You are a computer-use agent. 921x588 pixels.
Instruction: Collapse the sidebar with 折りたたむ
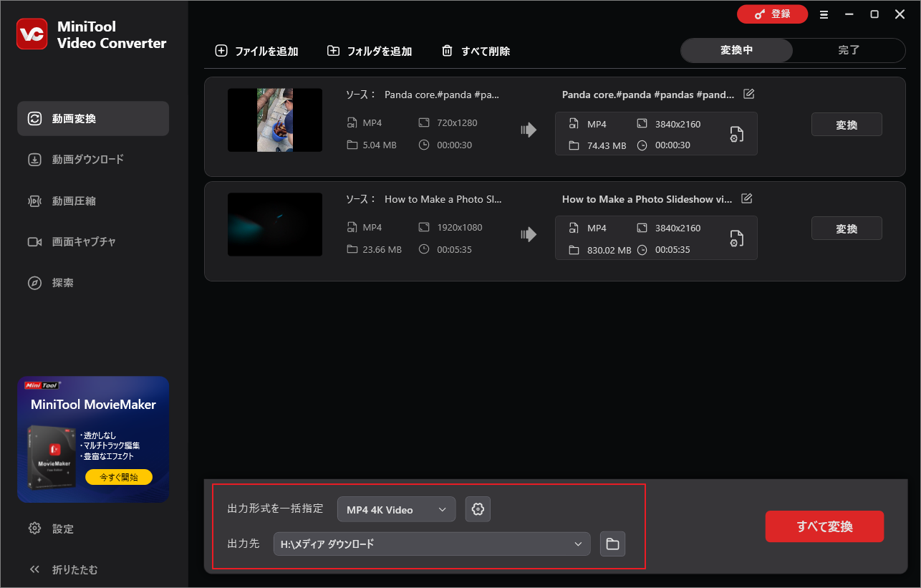tap(63, 570)
